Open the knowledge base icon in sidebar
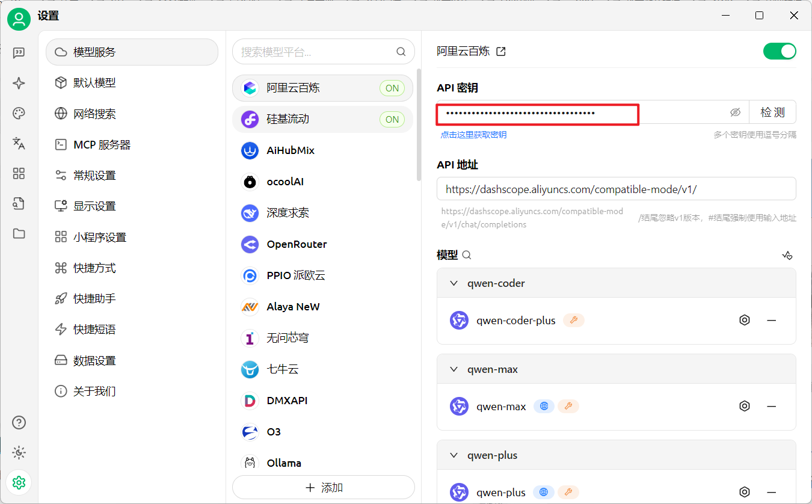This screenshot has width=812, height=504. tap(19, 203)
